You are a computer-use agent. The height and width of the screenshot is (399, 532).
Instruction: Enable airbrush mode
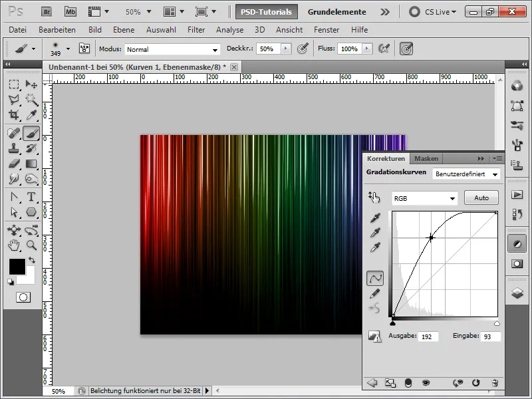click(384, 49)
